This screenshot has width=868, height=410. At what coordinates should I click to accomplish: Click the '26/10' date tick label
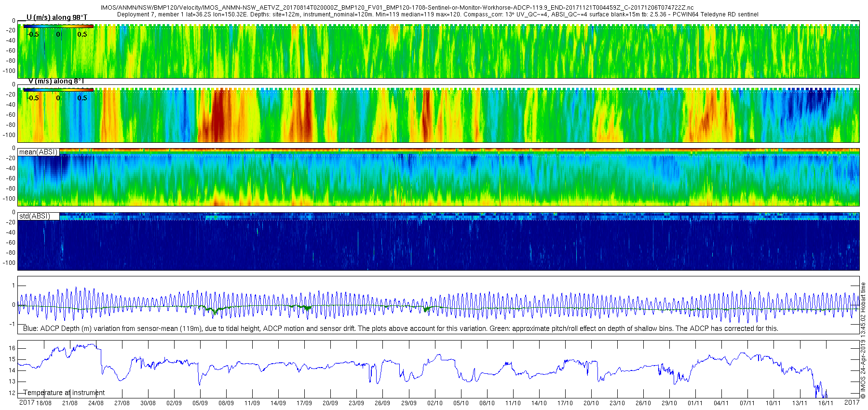(643, 403)
